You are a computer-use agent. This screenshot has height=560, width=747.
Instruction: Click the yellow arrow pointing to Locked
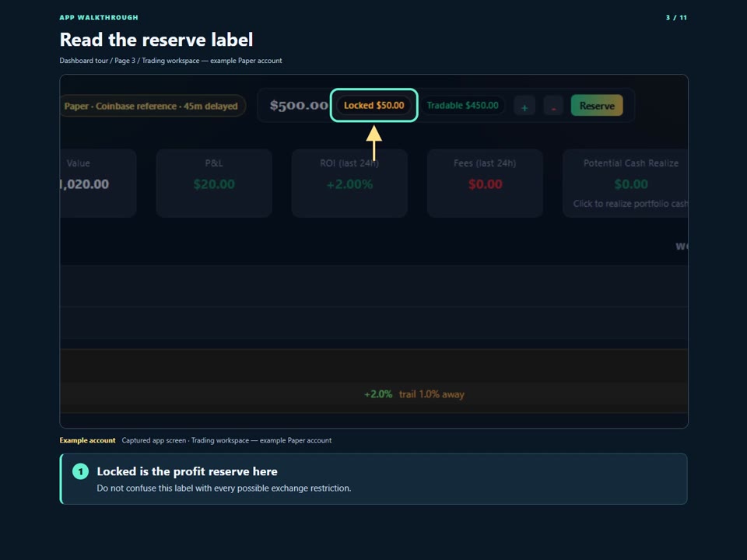(x=374, y=143)
